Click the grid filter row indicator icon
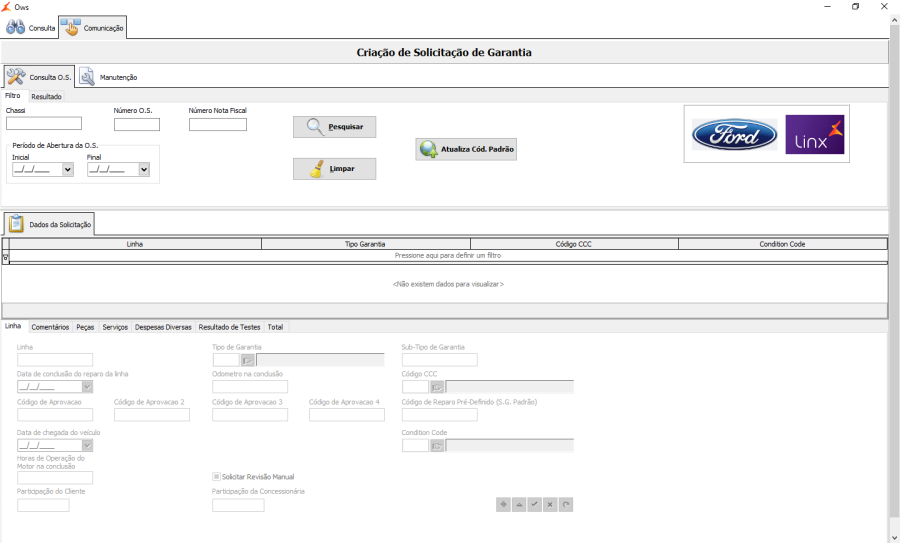The height and width of the screenshot is (543, 900). (x=6, y=258)
